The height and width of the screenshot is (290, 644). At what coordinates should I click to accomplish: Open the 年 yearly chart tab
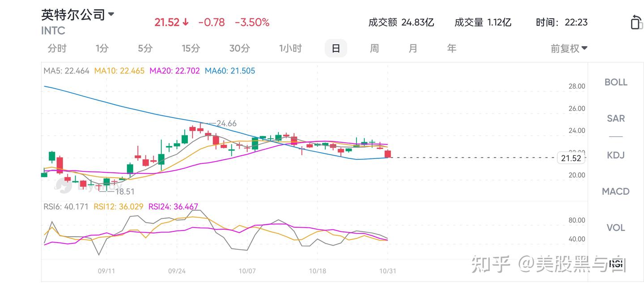point(452,48)
